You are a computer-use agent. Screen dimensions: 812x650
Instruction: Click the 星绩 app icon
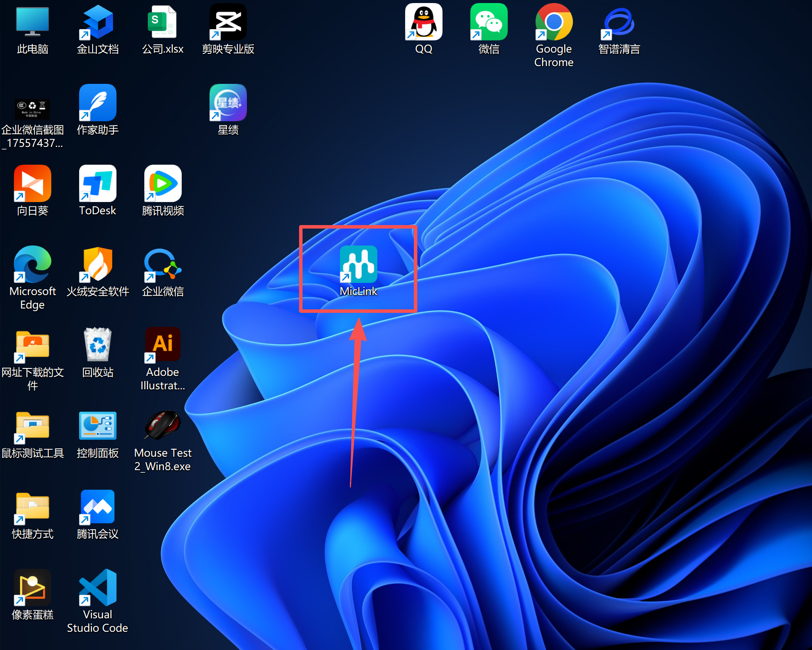(x=228, y=103)
